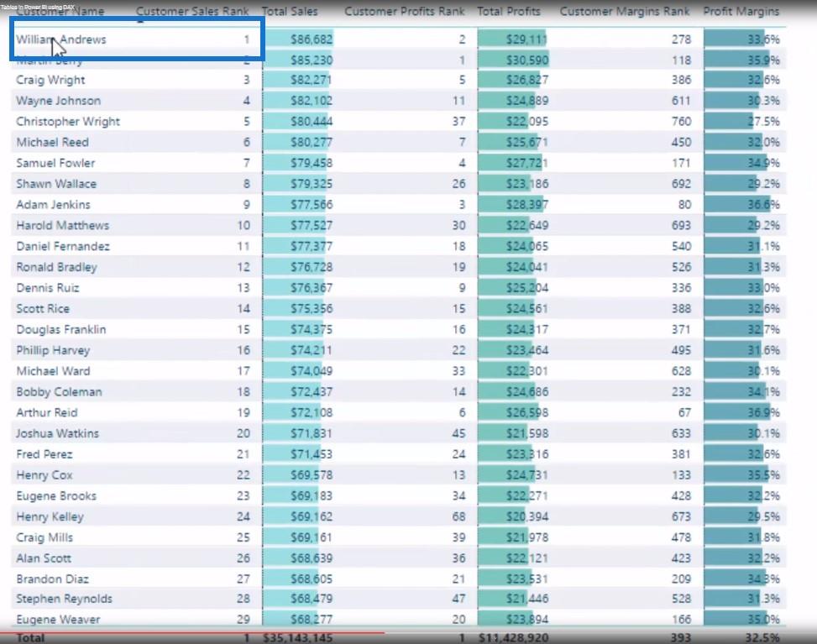Select customer Brandon Diaz
The width and height of the screenshot is (817, 644).
tap(53, 580)
